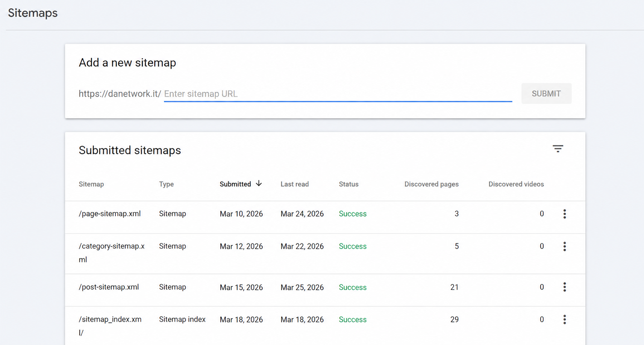The width and height of the screenshot is (644, 345).
Task: Open the /sitemap_index.xml/ sitemap entry
Action: click(110, 326)
